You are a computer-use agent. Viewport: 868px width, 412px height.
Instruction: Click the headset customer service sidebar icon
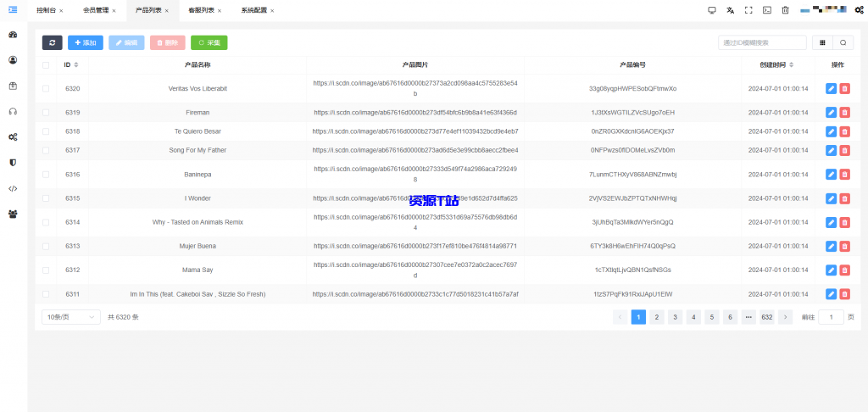click(x=13, y=111)
